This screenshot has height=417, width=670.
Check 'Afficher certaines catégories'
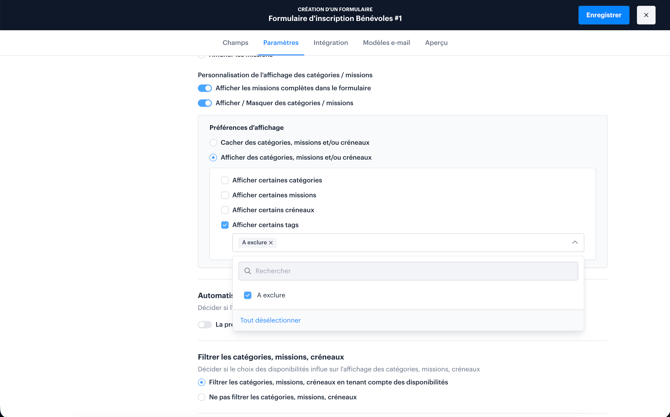(225, 181)
